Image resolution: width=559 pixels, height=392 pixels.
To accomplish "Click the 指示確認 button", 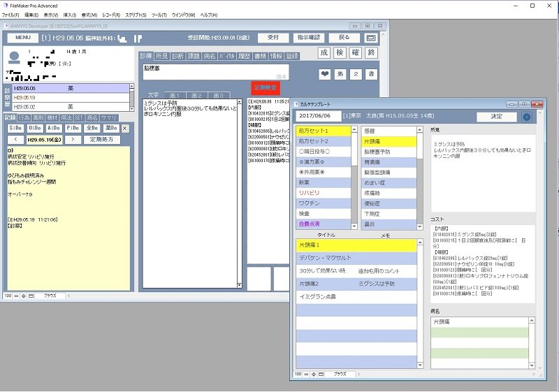I will [309, 38].
